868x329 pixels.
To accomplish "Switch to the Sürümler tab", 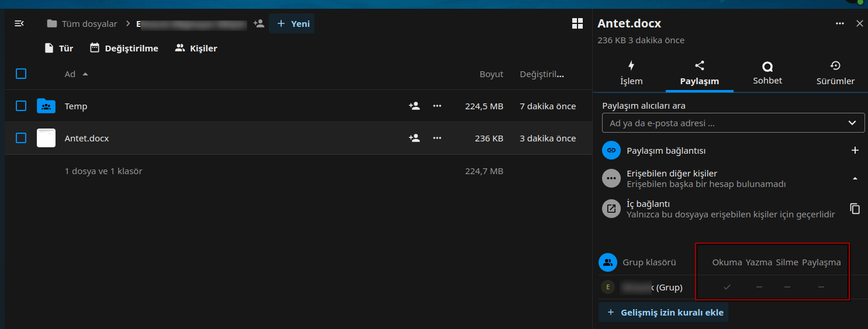I will click(835, 73).
